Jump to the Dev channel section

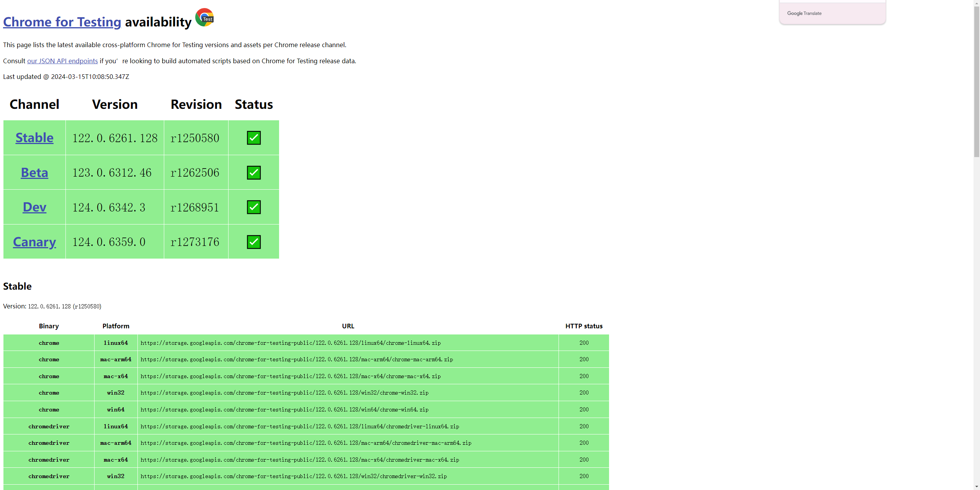point(34,207)
